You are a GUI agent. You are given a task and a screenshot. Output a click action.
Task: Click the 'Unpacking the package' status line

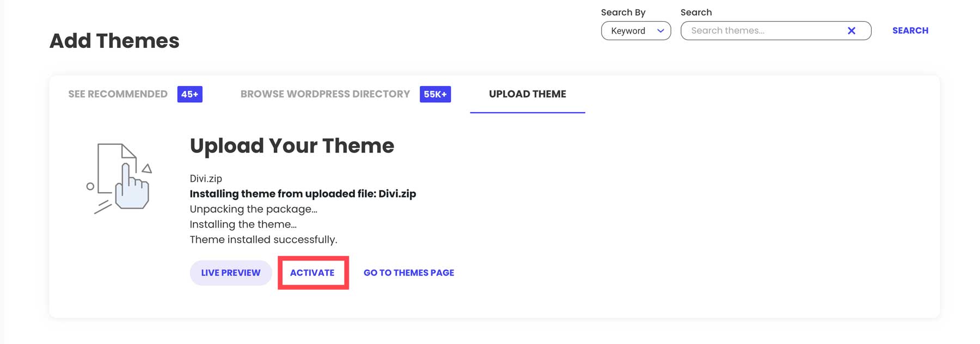tap(253, 209)
